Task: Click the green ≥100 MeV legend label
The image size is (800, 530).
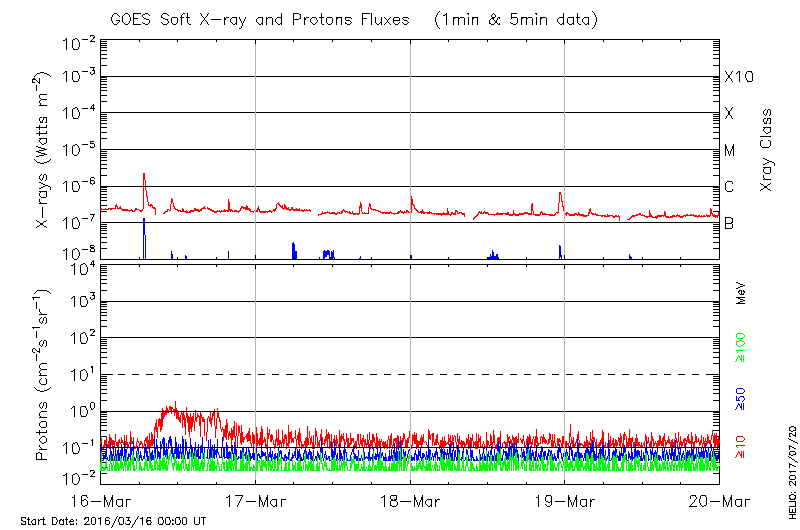Action: tap(741, 346)
